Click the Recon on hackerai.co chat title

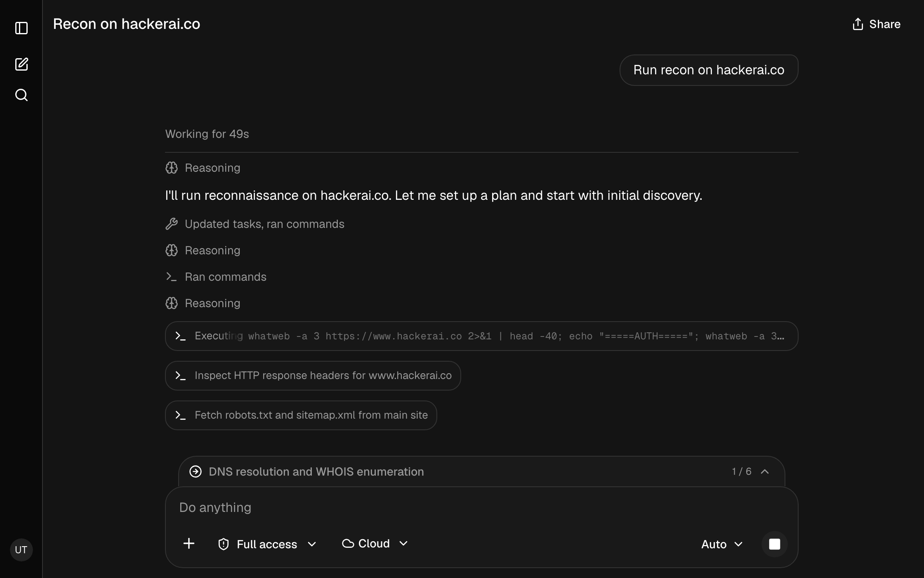(x=127, y=24)
